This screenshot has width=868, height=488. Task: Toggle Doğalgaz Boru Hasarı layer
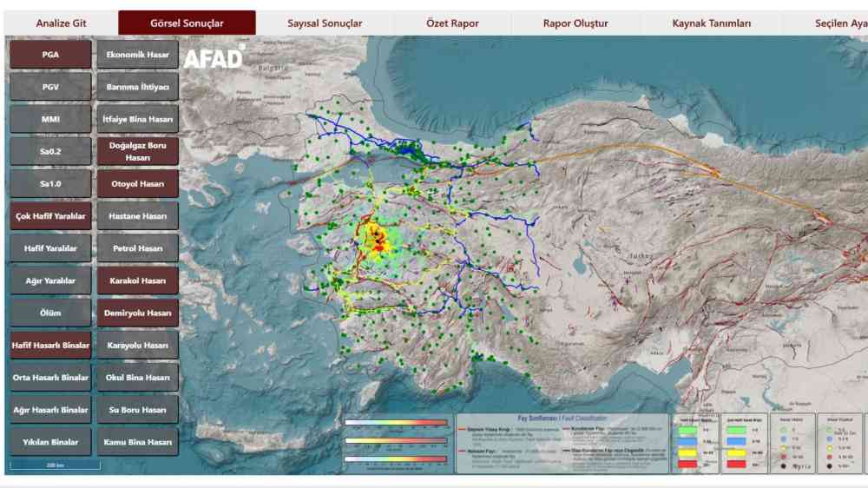pos(138,151)
